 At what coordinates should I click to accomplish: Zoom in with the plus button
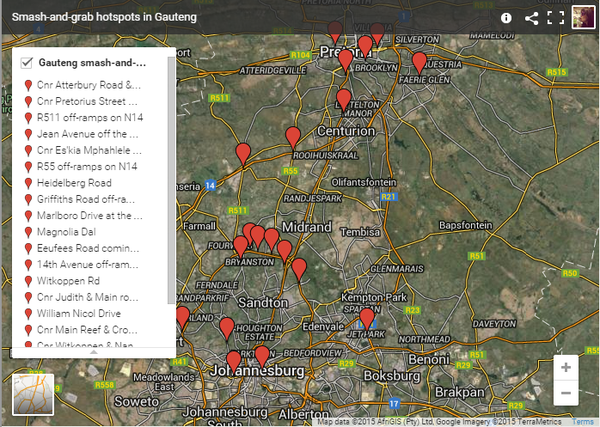pos(566,367)
